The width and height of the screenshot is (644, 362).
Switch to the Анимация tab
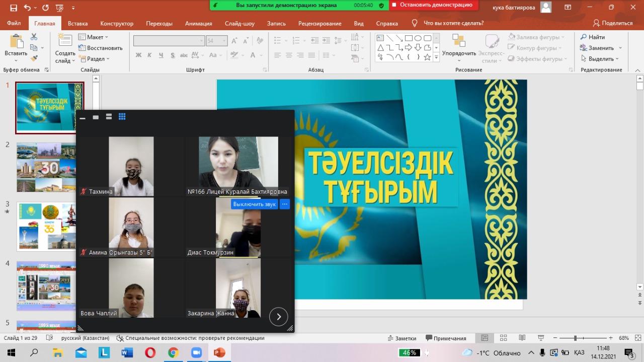198,23
